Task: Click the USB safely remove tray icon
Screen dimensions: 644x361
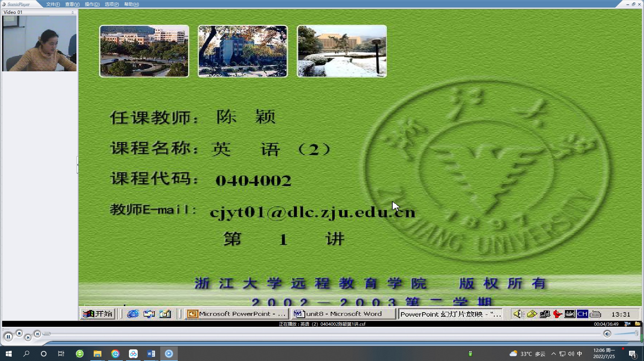Action: [x=470, y=354]
